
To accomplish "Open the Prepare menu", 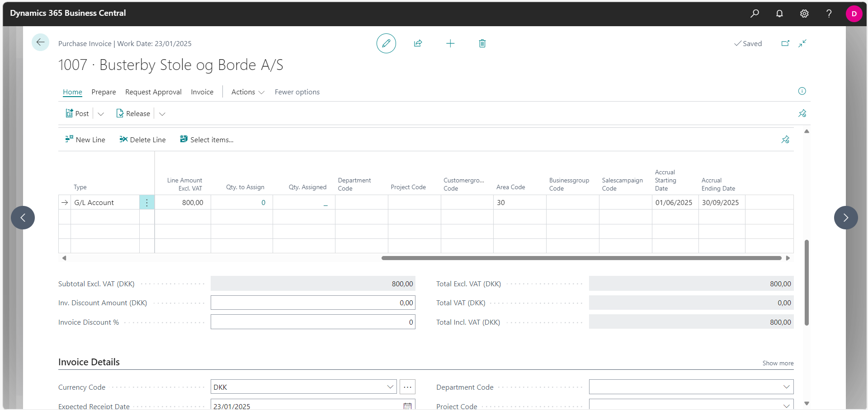I will pos(104,92).
